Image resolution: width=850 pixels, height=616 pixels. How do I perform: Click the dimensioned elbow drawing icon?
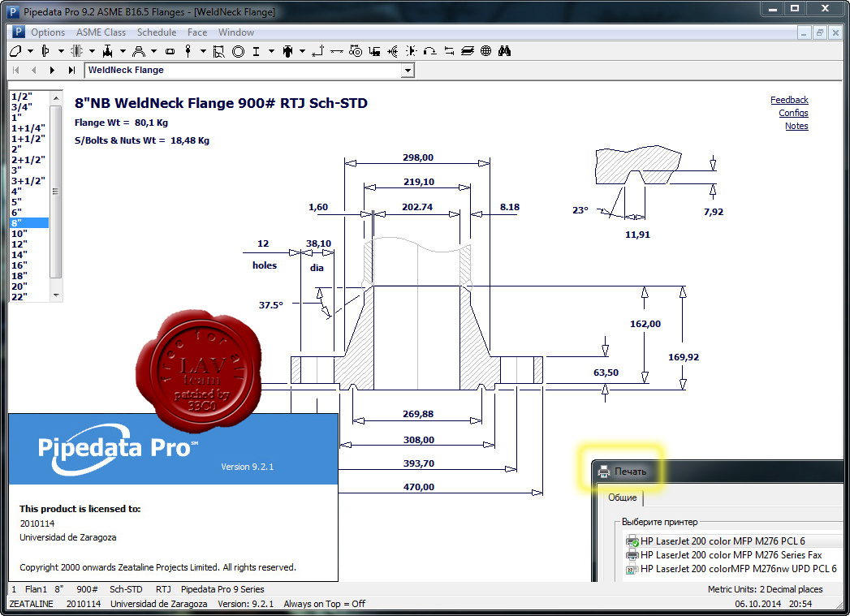pyautogui.click(x=219, y=51)
